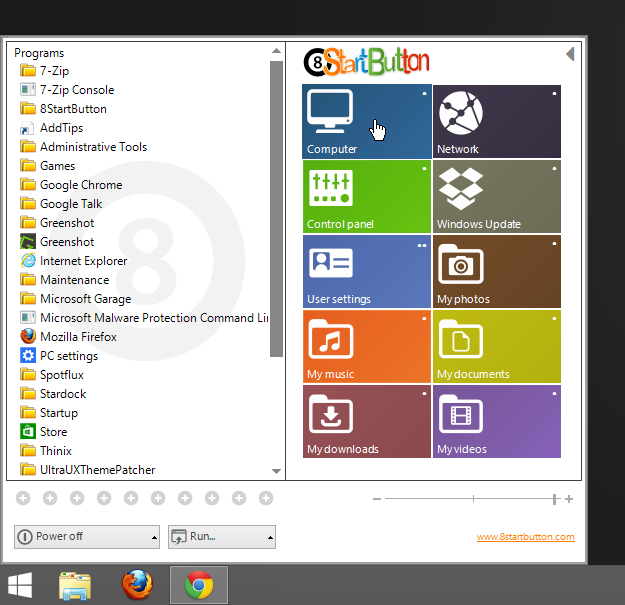This screenshot has height=605, width=625.
Task: Open AddTips shortcut
Action: [x=51, y=128]
